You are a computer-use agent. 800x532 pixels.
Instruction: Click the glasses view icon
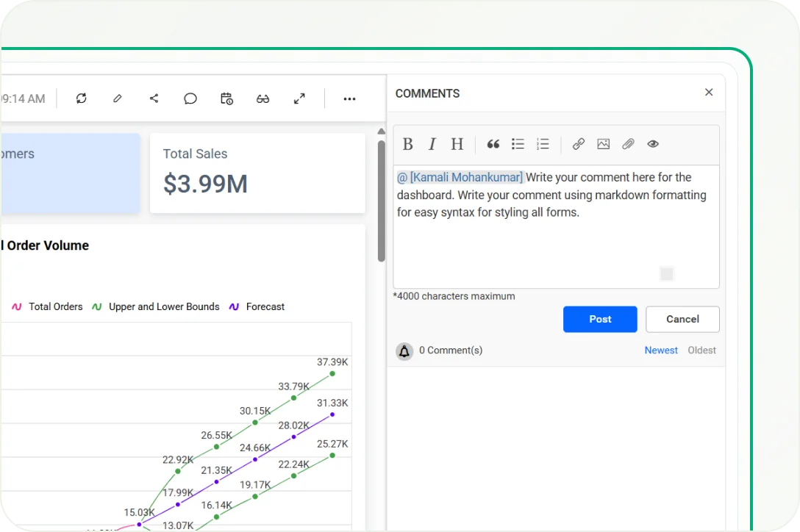[x=262, y=98]
